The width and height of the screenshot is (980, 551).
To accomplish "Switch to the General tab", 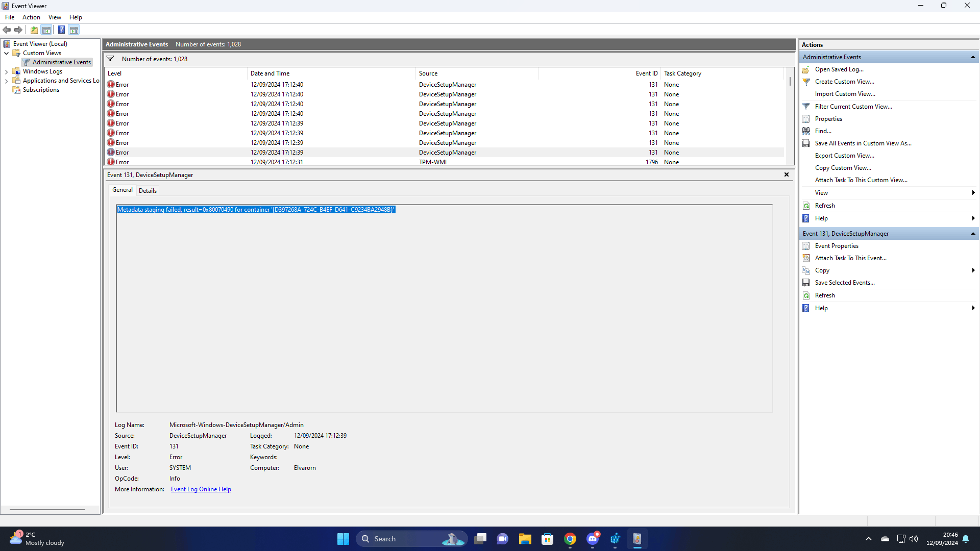I will tap(122, 190).
